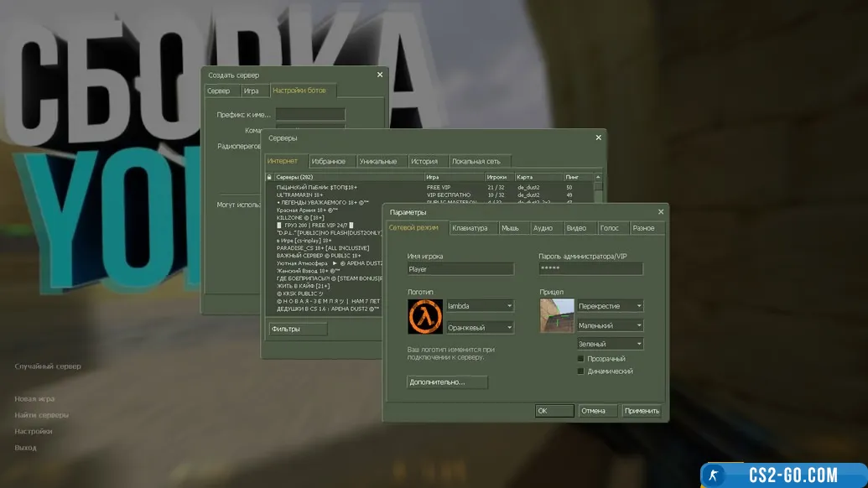Click the crosshair preview image

pos(557,316)
